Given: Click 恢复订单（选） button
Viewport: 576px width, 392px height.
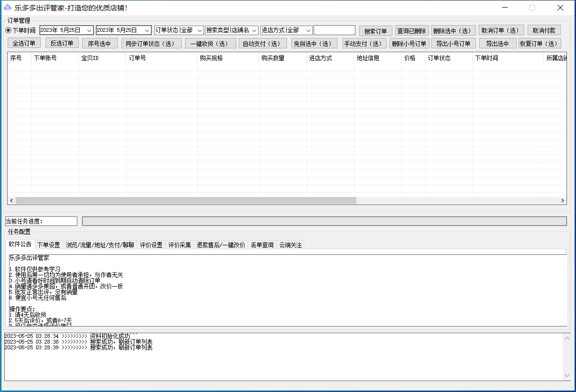Looking at the screenshot, I should pyautogui.click(x=540, y=43).
